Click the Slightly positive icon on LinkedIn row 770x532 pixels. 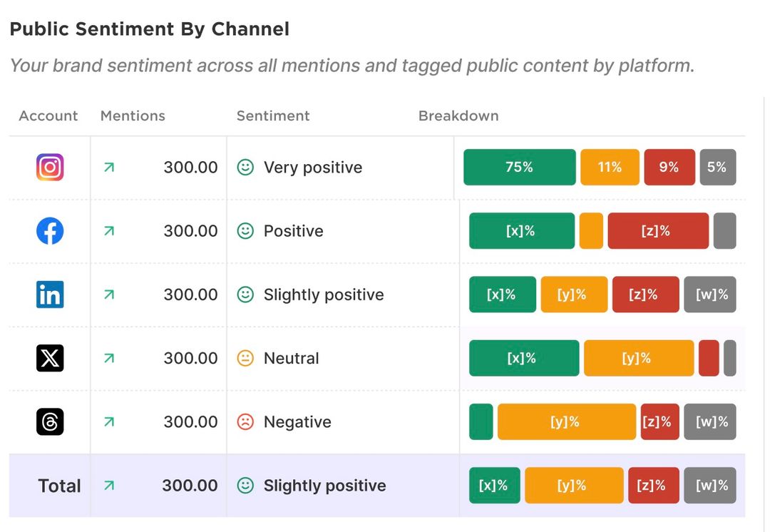click(x=245, y=295)
